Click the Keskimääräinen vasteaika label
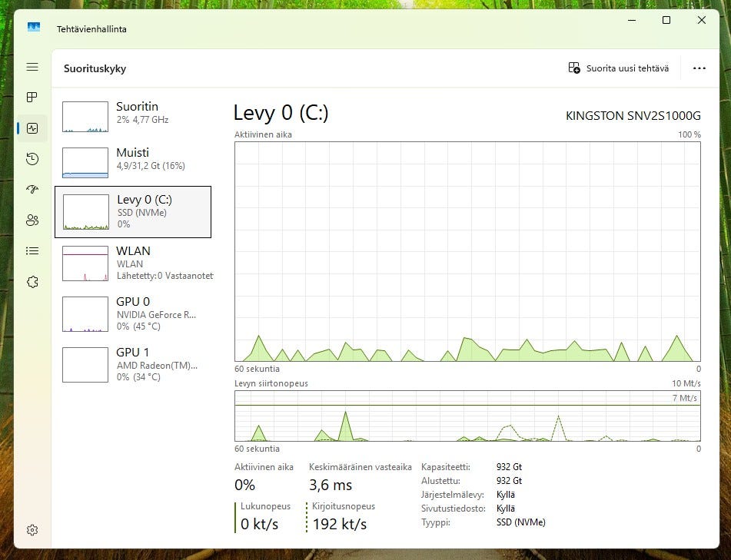This screenshot has width=731, height=560. click(x=361, y=467)
